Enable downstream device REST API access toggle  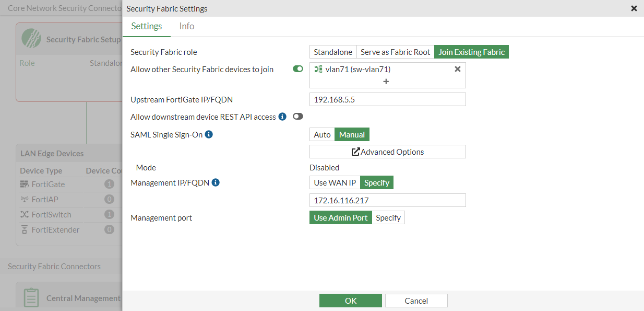pyautogui.click(x=298, y=117)
